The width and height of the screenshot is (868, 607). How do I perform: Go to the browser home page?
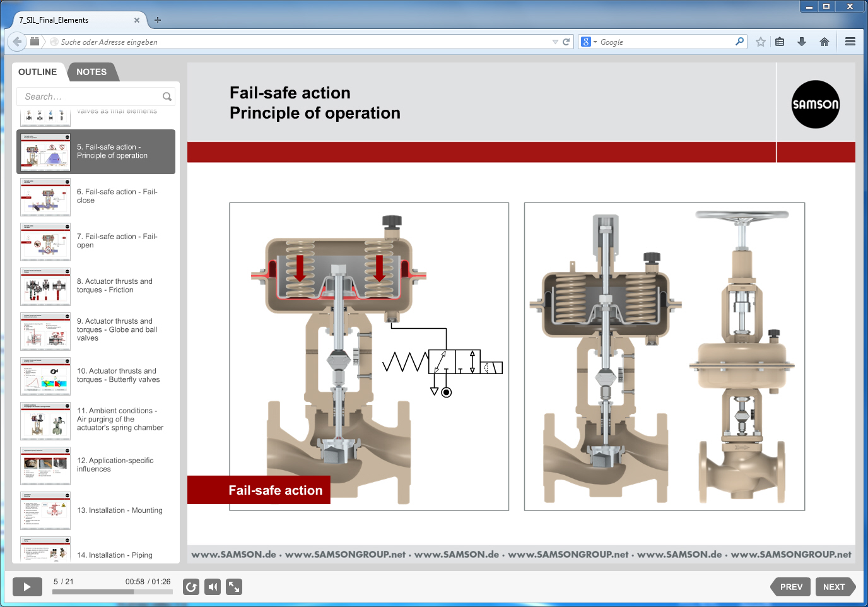[x=824, y=42]
